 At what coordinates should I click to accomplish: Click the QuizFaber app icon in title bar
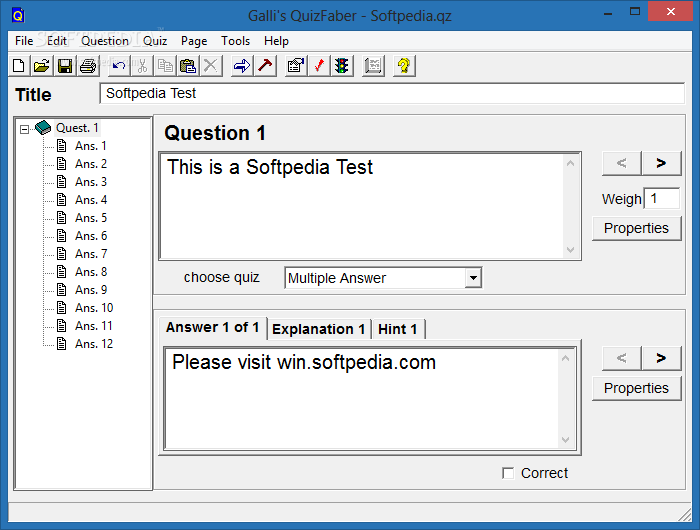[18, 16]
